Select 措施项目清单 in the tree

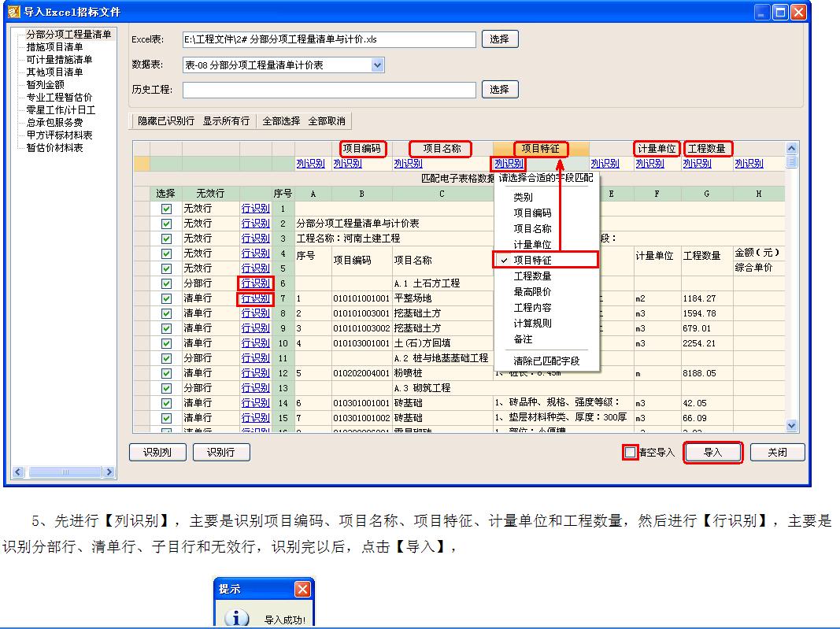54,47
